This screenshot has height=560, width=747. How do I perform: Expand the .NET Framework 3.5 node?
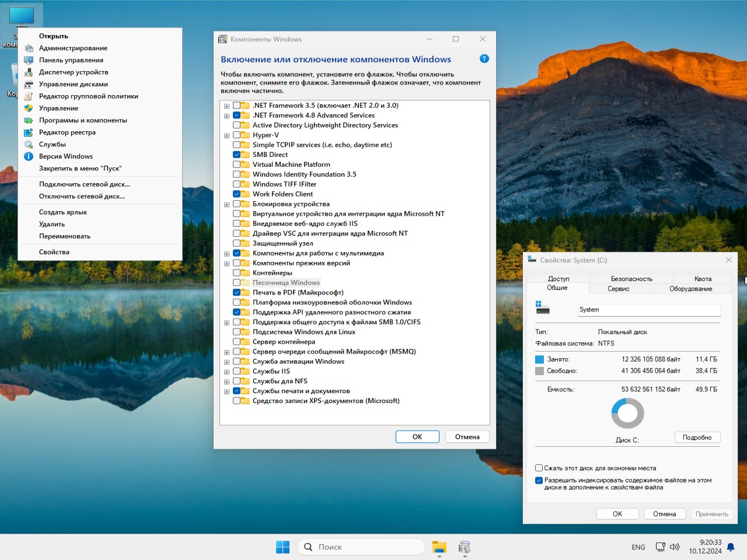[226, 106]
